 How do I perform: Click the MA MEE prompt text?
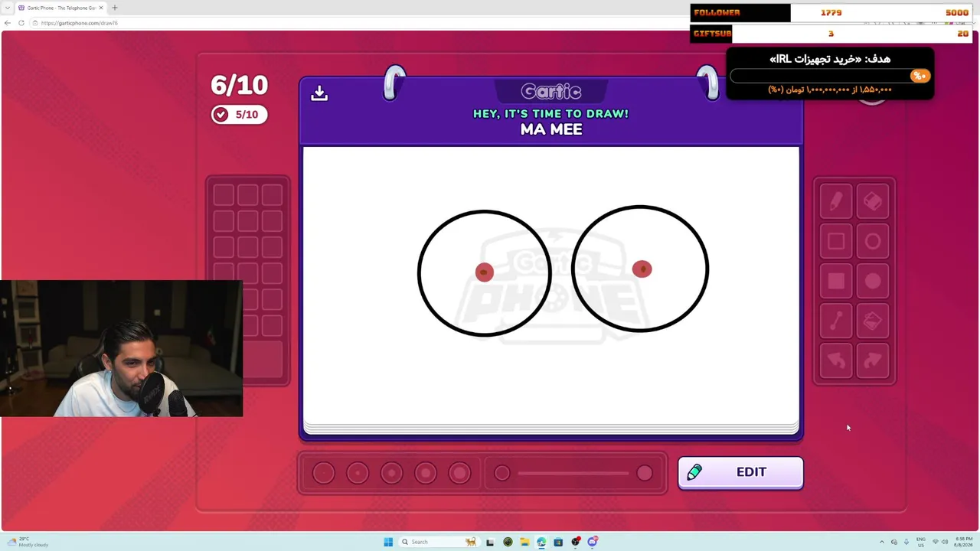[x=551, y=129]
